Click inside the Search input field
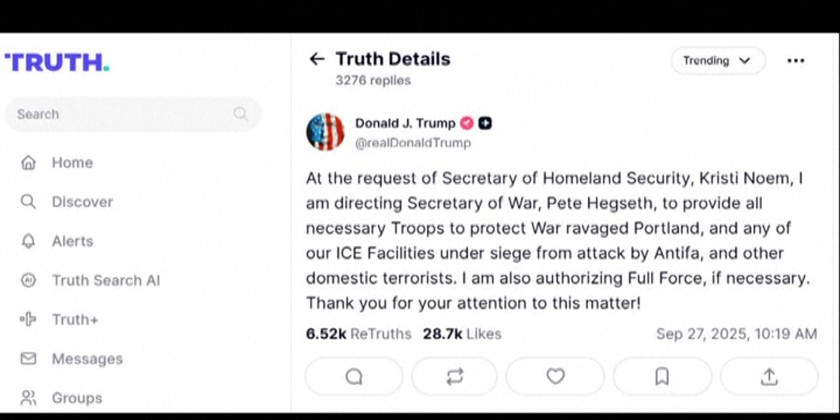The height and width of the screenshot is (420, 840). tap(120, 114)
